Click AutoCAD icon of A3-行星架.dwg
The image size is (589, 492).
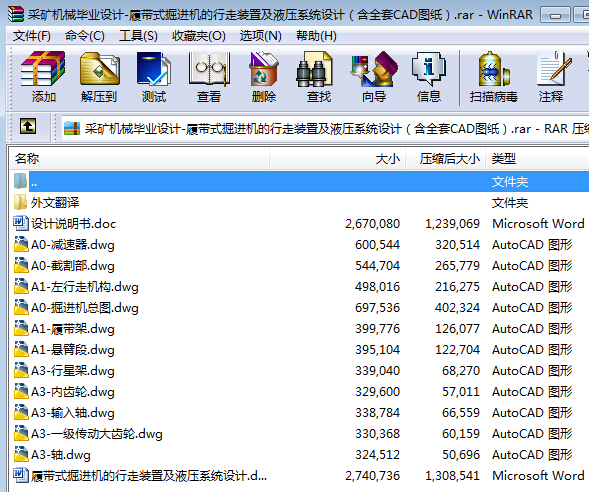pyautogui.click(x=21, y=370)
